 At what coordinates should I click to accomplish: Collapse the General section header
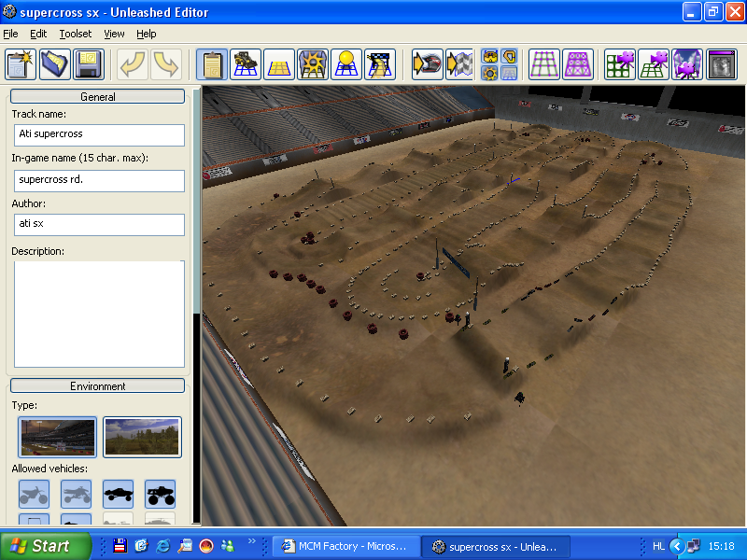[97, 96]
